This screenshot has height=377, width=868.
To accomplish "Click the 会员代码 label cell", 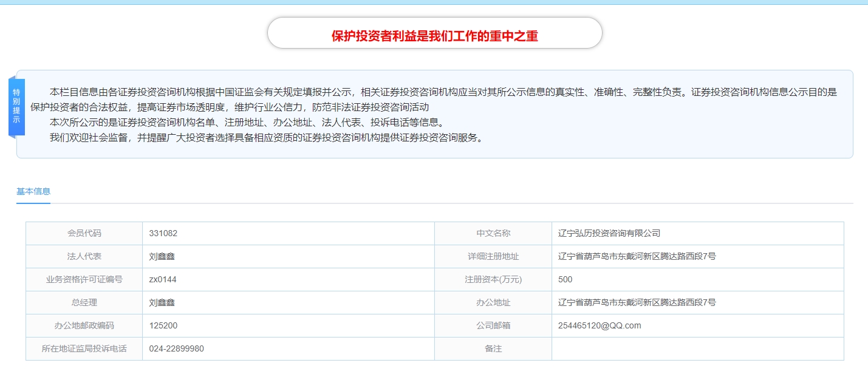I will [84, 233].
